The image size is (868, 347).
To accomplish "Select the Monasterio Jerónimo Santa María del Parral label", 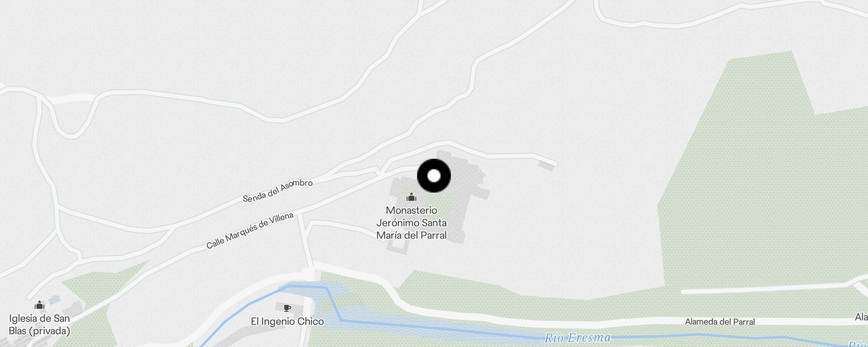I will click(411, 223).
